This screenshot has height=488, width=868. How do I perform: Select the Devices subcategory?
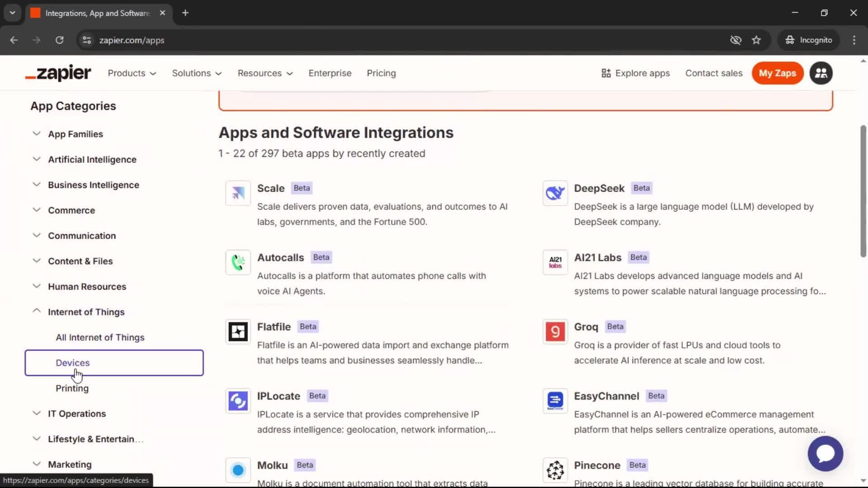coord(114,363)
